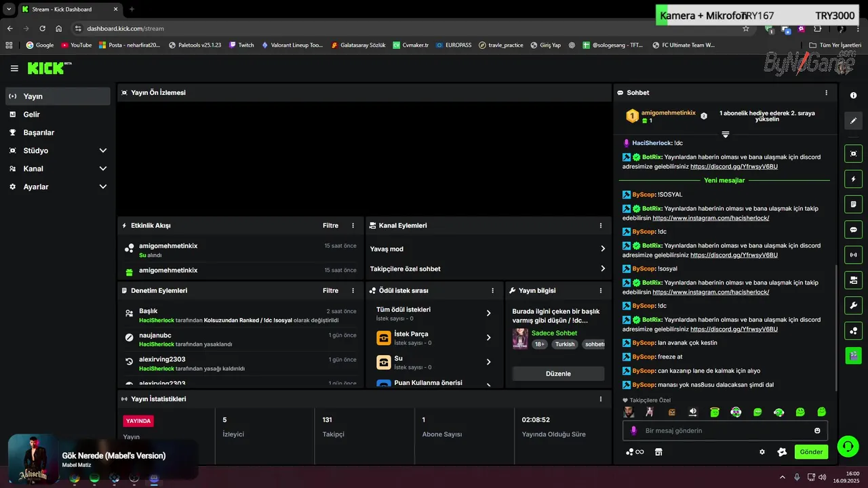Click the channel points infinity balance
868x488 pixels.
coord(635,452)
